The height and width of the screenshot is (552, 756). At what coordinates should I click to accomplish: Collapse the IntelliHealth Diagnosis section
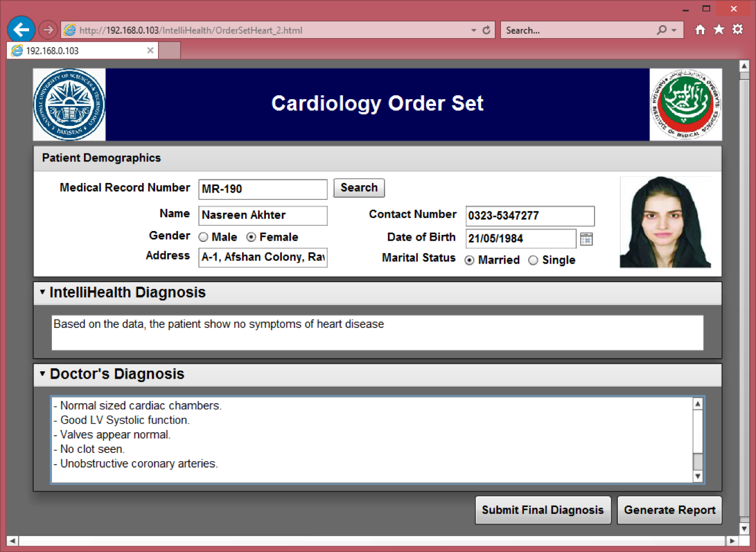pos(42,292)
